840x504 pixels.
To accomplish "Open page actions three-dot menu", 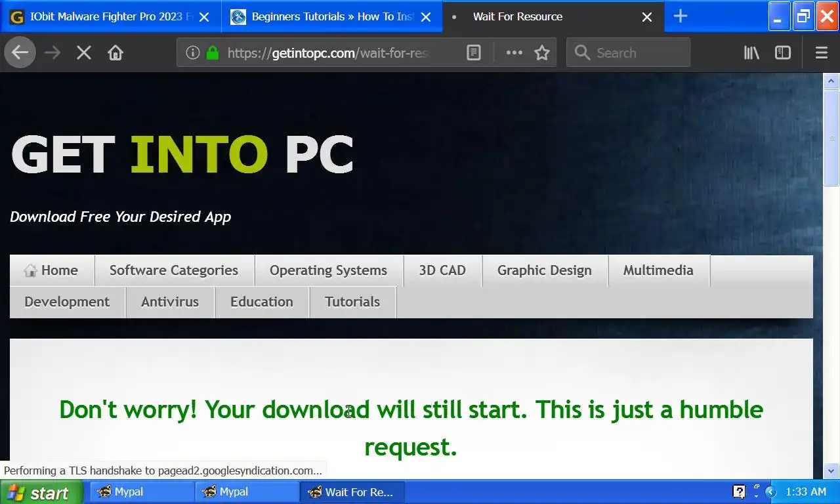I will click(514, 52).
